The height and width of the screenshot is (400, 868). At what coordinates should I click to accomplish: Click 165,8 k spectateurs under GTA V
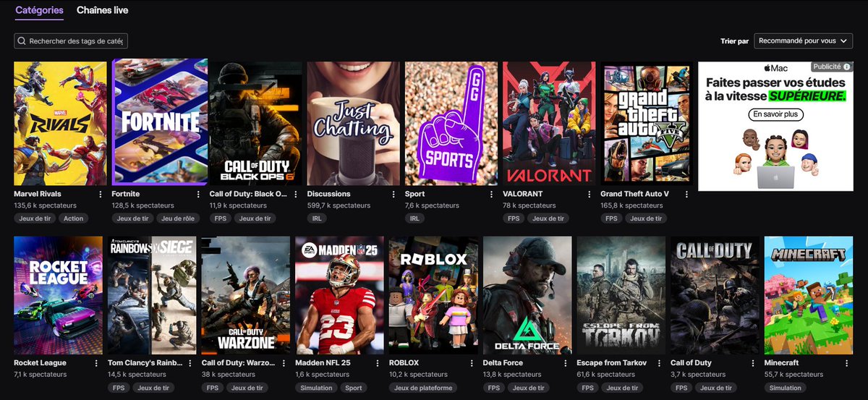click(x=631, y=205)
